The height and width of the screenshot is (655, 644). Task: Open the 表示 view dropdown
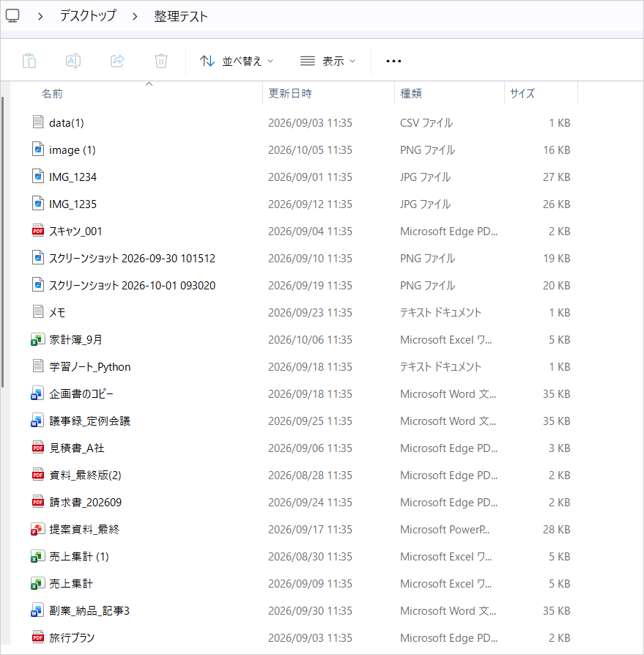(x=327, y=61)
